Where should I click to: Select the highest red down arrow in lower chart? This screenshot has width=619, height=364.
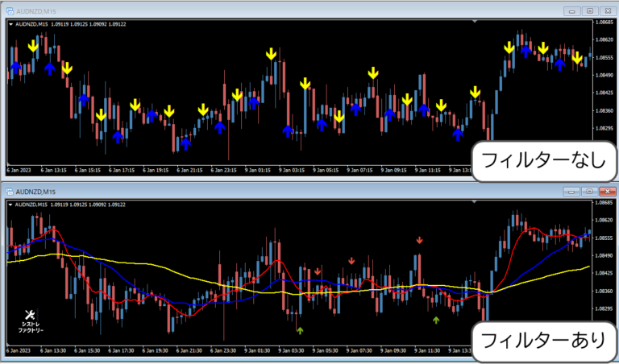(419, 240)
